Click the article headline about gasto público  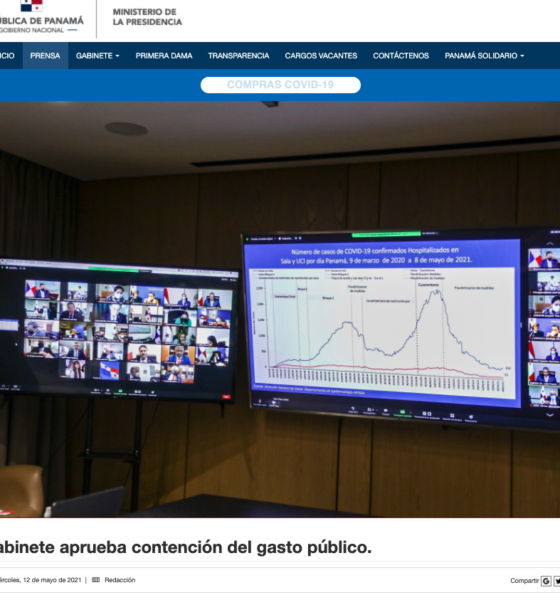[185, 547]
